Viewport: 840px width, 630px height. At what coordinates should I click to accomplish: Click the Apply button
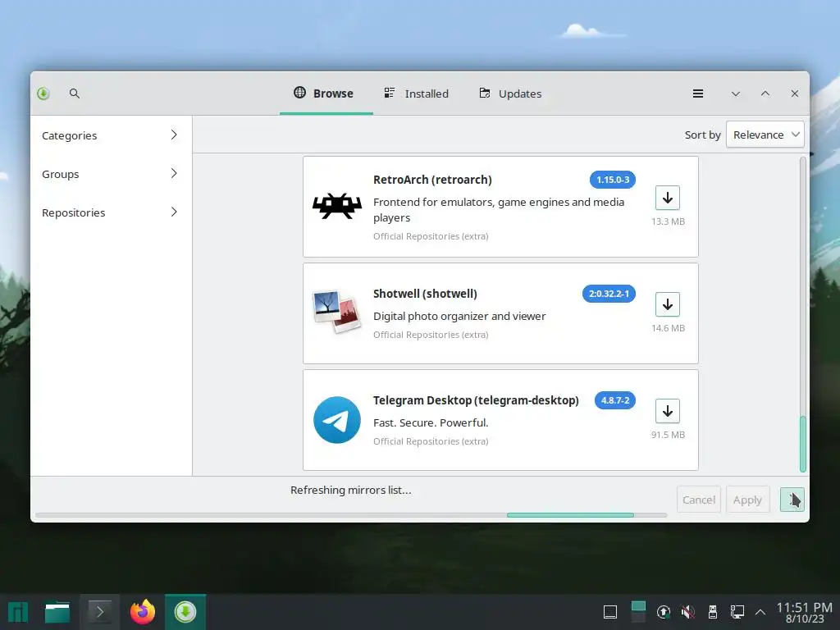[747, 500]
